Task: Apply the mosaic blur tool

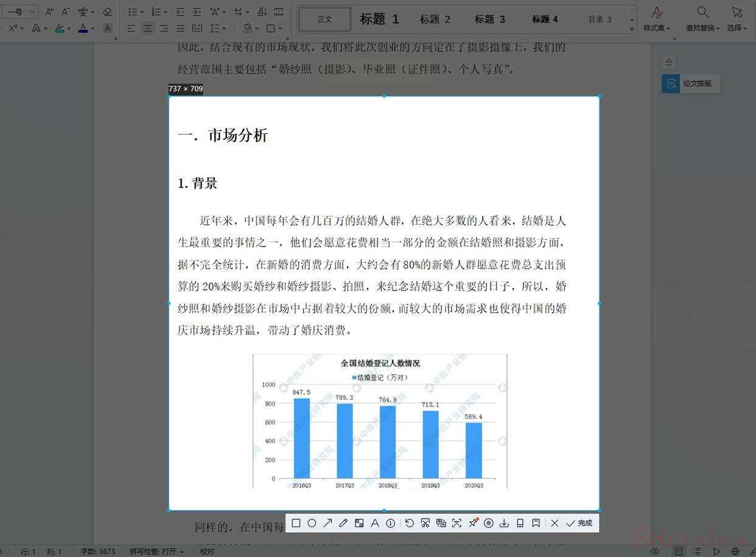Action: coord(359,523)
